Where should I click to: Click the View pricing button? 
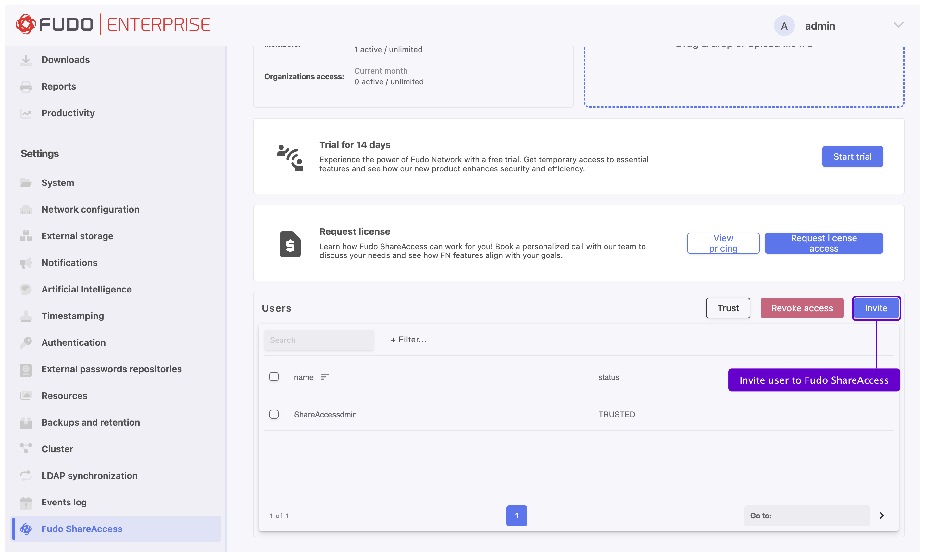click(x=723, y=243)
